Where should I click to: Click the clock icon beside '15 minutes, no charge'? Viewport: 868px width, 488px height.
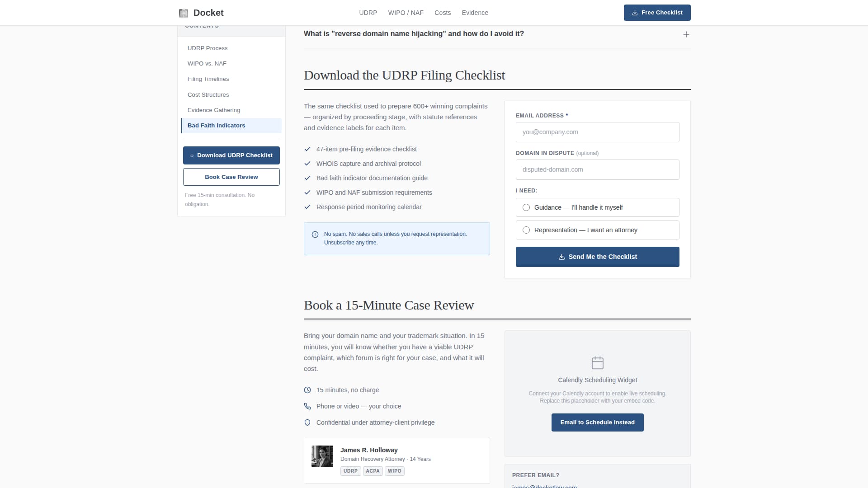pyautogui.click(x=308, y=390)
